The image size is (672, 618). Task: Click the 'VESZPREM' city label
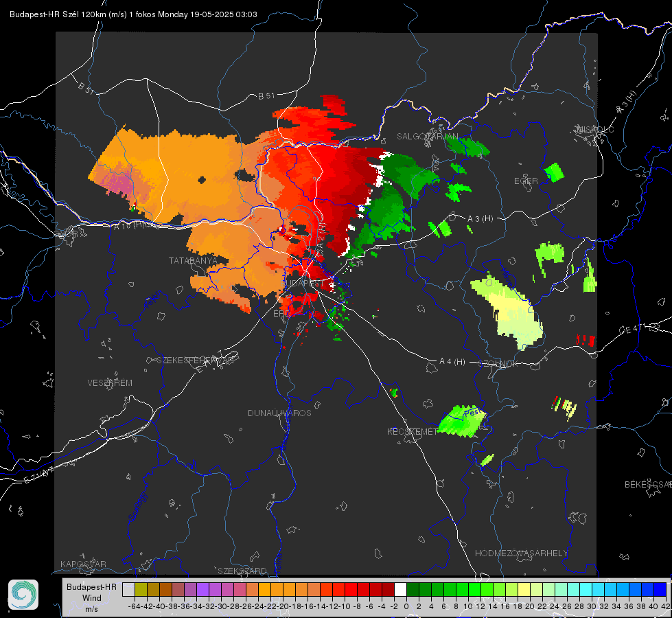110,383
